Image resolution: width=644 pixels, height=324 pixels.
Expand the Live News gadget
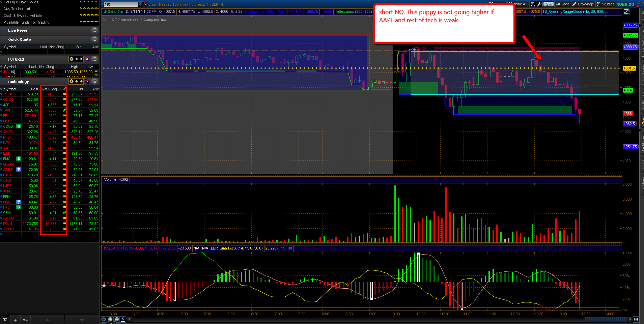(x=4, y=30)
